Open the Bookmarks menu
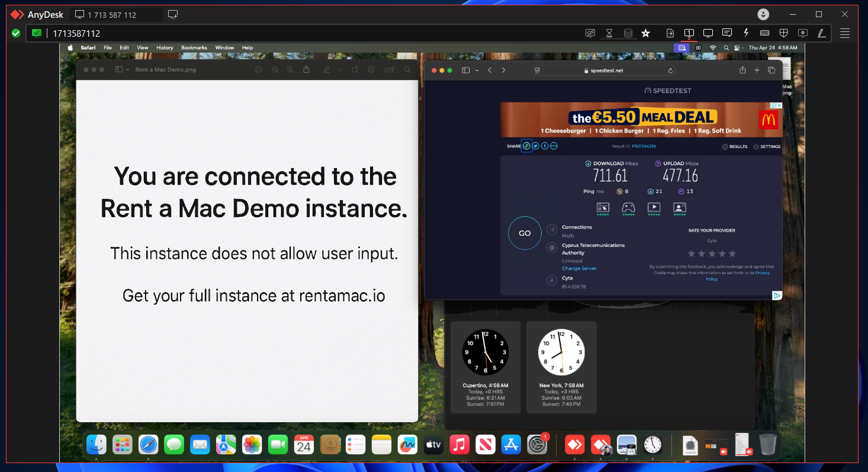This screenshot has height=472, width=868. coord(194,47)
